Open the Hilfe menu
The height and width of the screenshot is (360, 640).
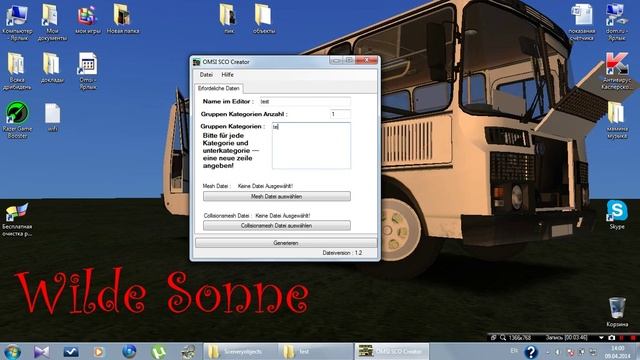point(227,75)
